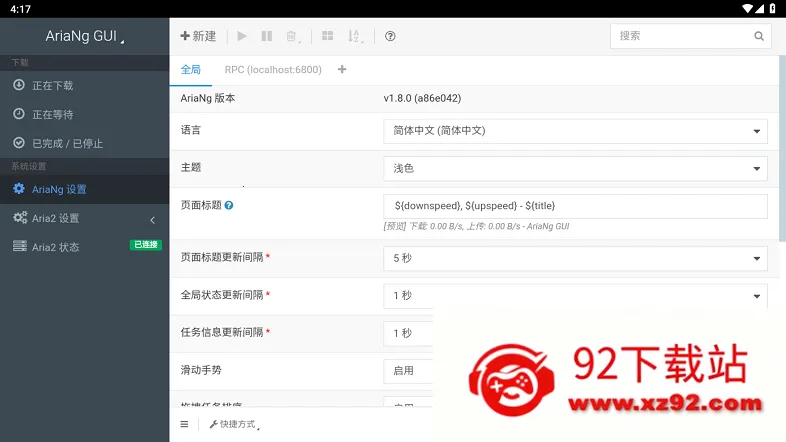Click the 4:17 clock in status bar
The height and width of the screenshot is (442, 786).
tap(21, 9)
